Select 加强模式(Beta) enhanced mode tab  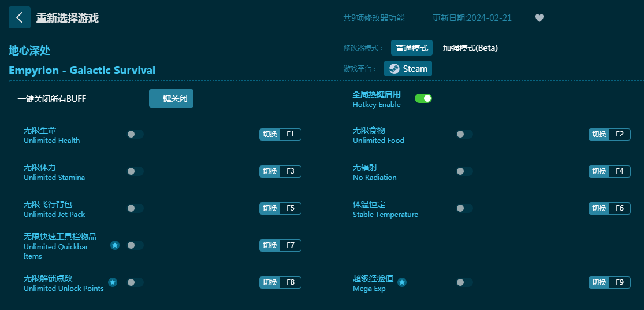pyautogui.click(x=470, y=48)
